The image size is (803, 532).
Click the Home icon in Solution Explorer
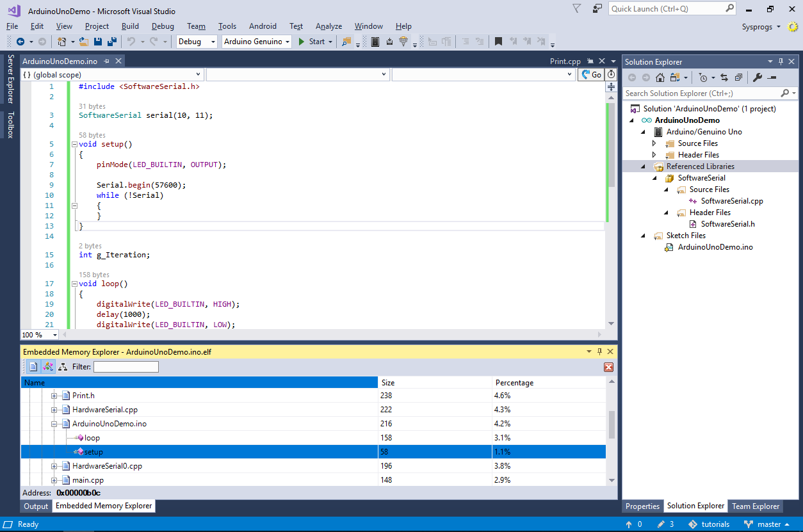[660, 77]
